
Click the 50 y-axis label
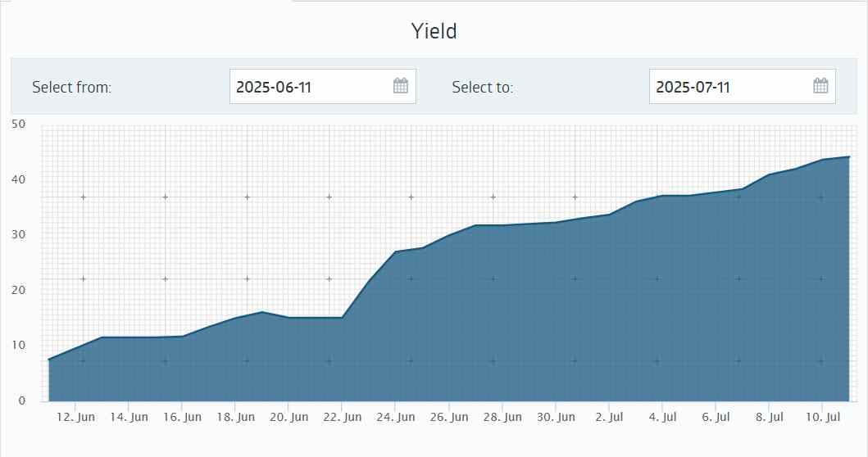click(x=18, y=124)
